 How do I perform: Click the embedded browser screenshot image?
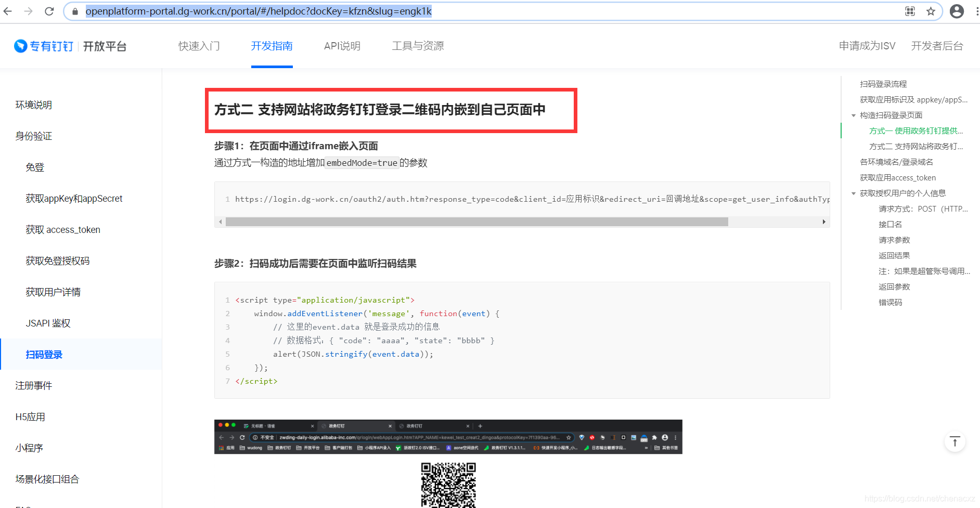click(x=448, y=437)
